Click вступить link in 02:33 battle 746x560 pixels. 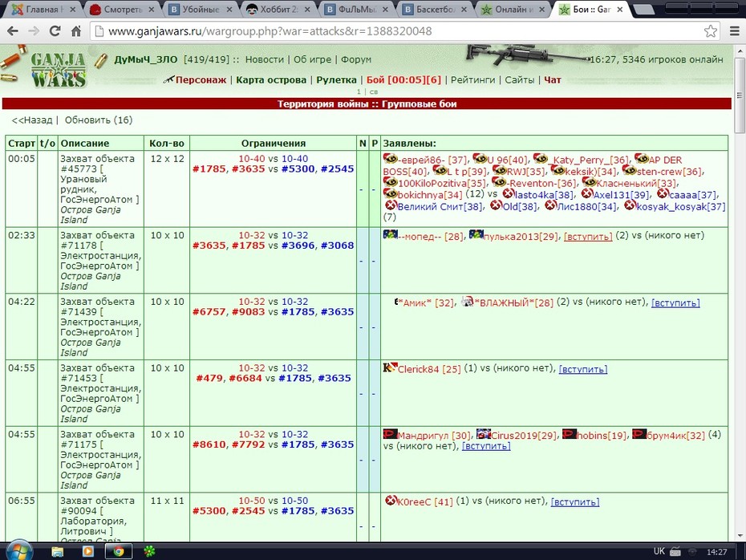[588, 237]
